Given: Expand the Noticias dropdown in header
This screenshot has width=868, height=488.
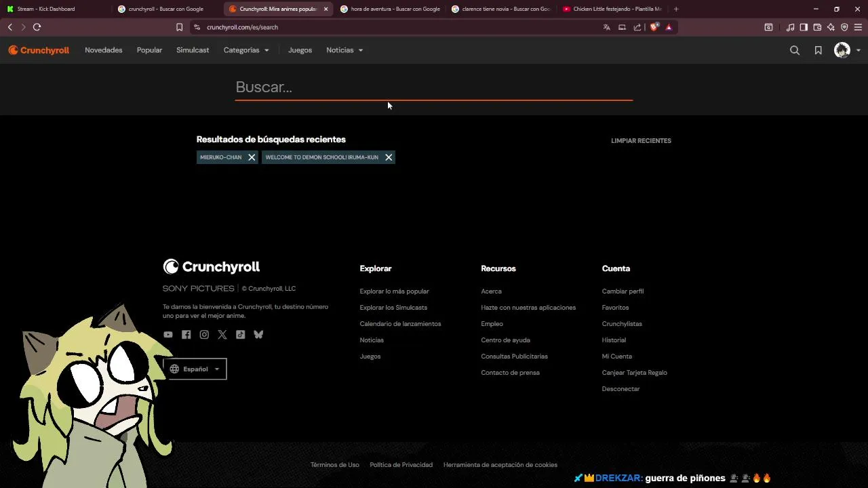Looking at the screenshot, I should point(344,50).
